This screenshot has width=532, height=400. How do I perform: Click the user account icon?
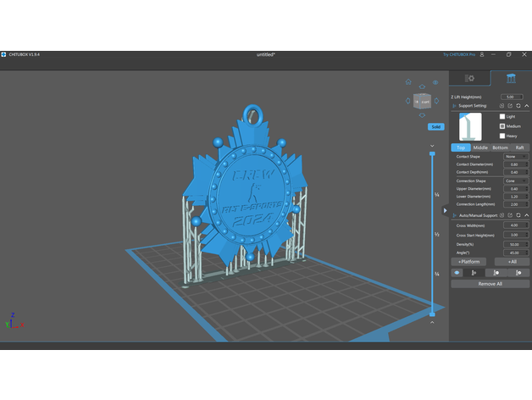point(481,54)
